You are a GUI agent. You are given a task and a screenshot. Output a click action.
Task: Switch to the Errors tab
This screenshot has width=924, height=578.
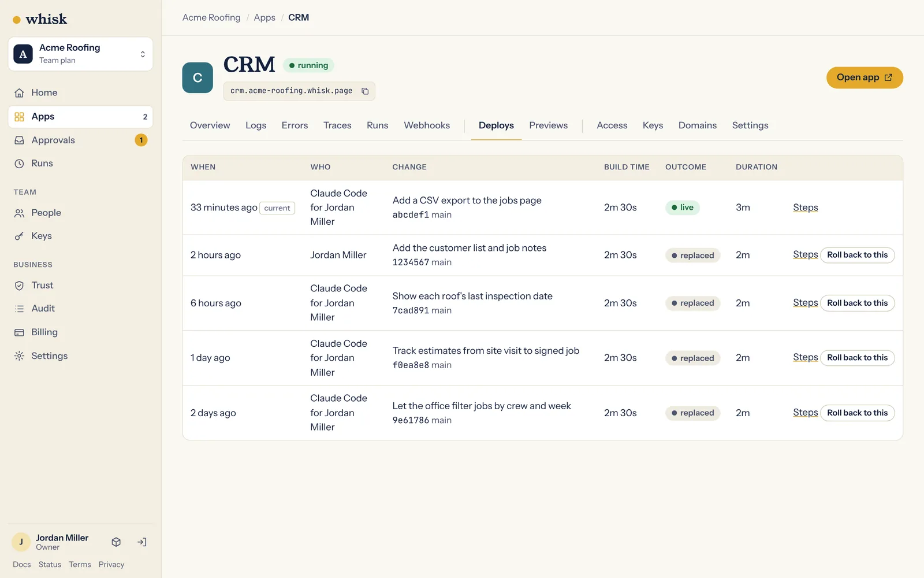pyautogui.click(x=295, y=125)
